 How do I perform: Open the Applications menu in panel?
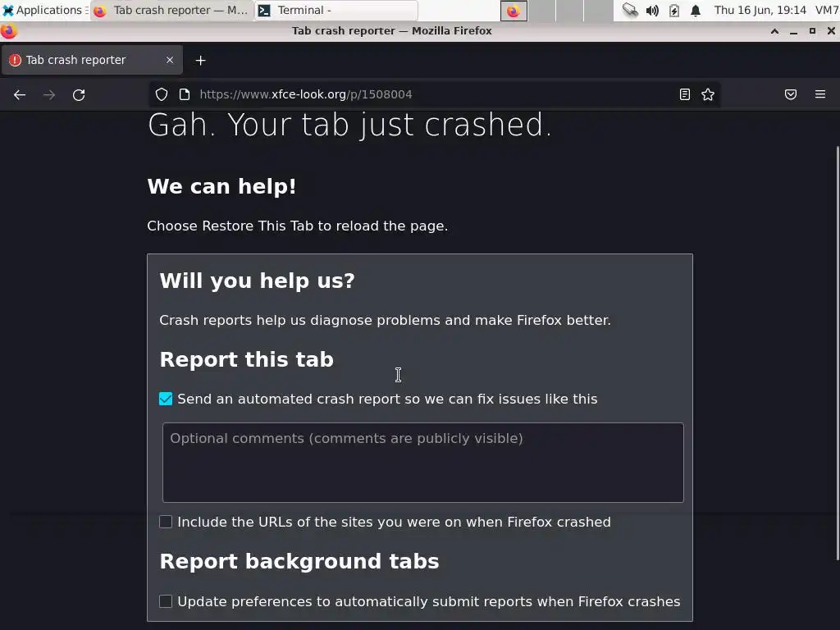tap(44, 10)
